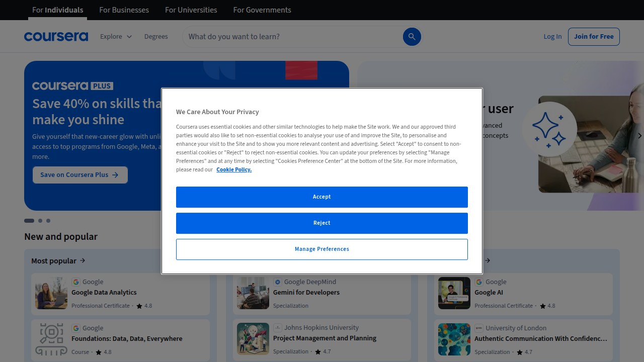Accept cookies in privacy dialog
Viewport: 644px width, 362px height.
click(322, 197)
